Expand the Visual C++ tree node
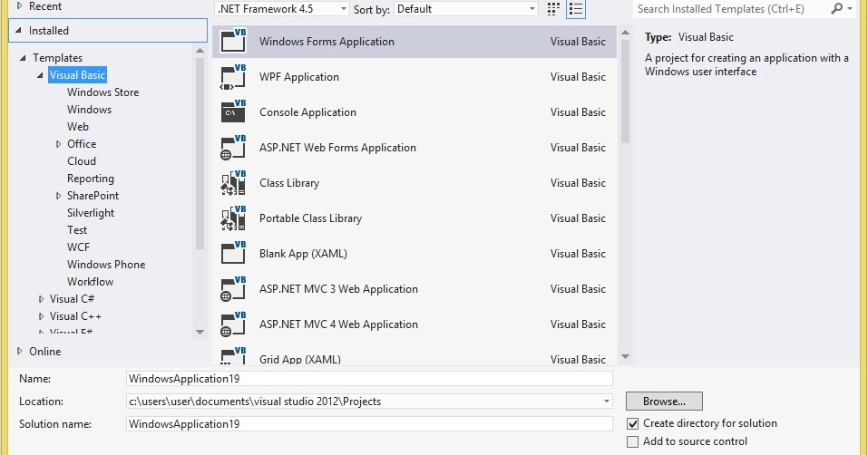Viewport: 868px width, 455px height. click(x=41, y=316)
